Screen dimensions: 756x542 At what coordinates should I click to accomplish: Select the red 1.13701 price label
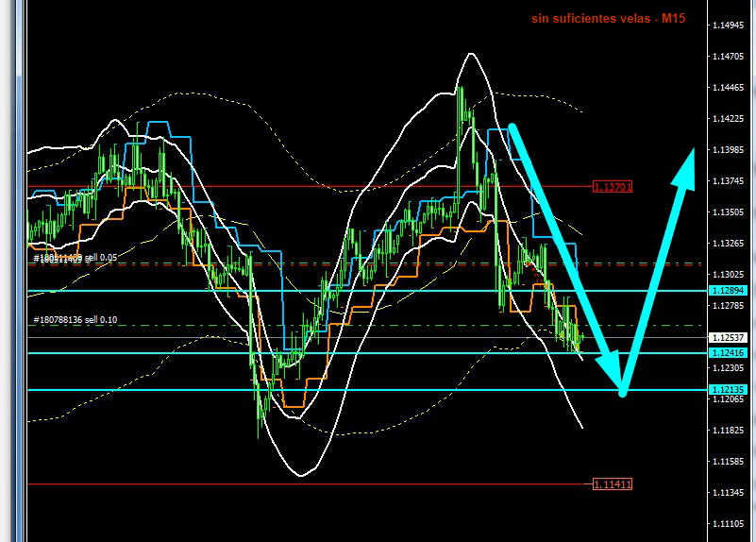point(612,187)
